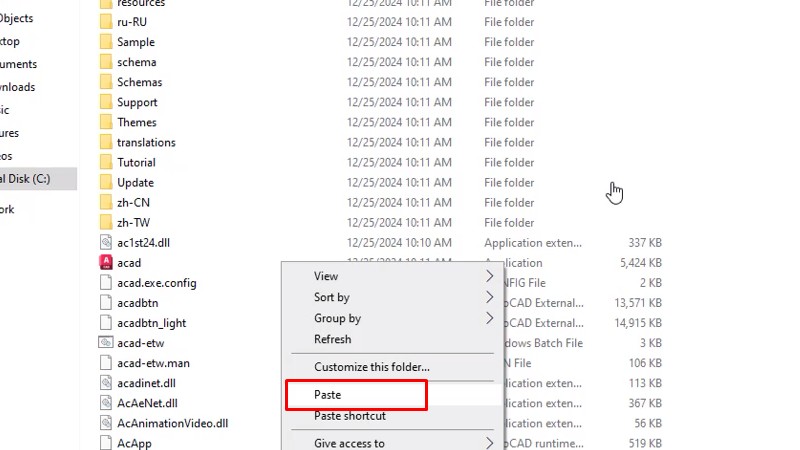Click Customize this folder option
The height and width of the screenshot is (450, 800).
click(x=372, y=367)
